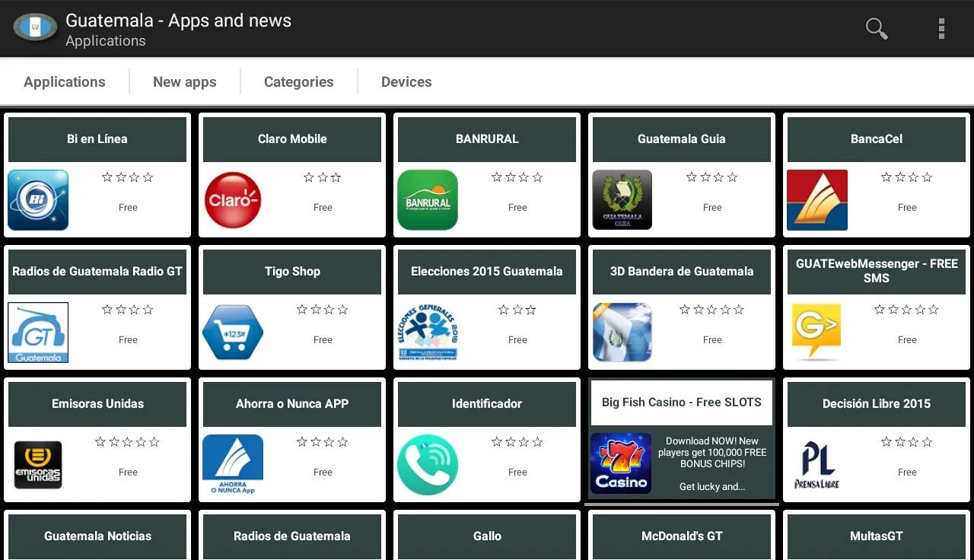Open the Identificador phone icon
Screen dimensions: 974x560
(x=428, y=465)
